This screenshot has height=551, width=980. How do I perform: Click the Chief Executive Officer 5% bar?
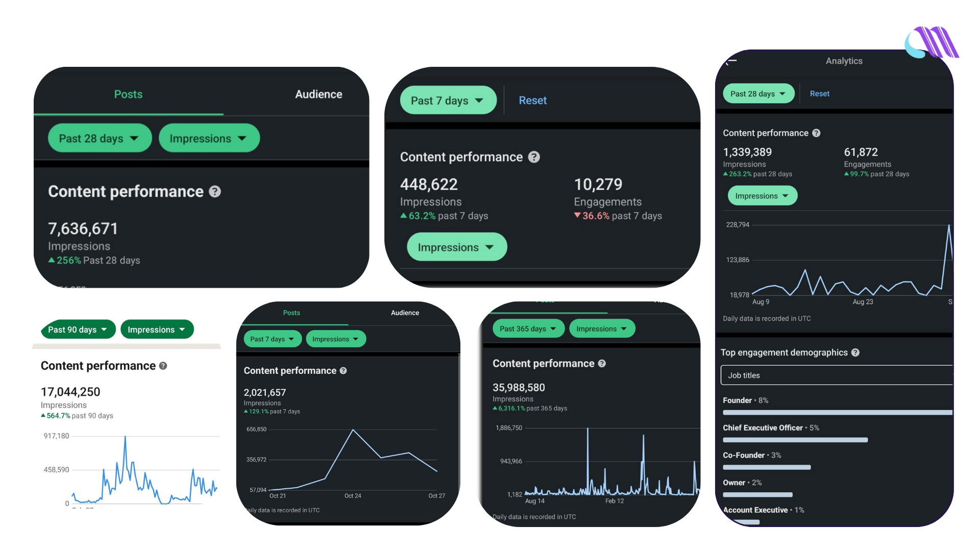[795, 440]
